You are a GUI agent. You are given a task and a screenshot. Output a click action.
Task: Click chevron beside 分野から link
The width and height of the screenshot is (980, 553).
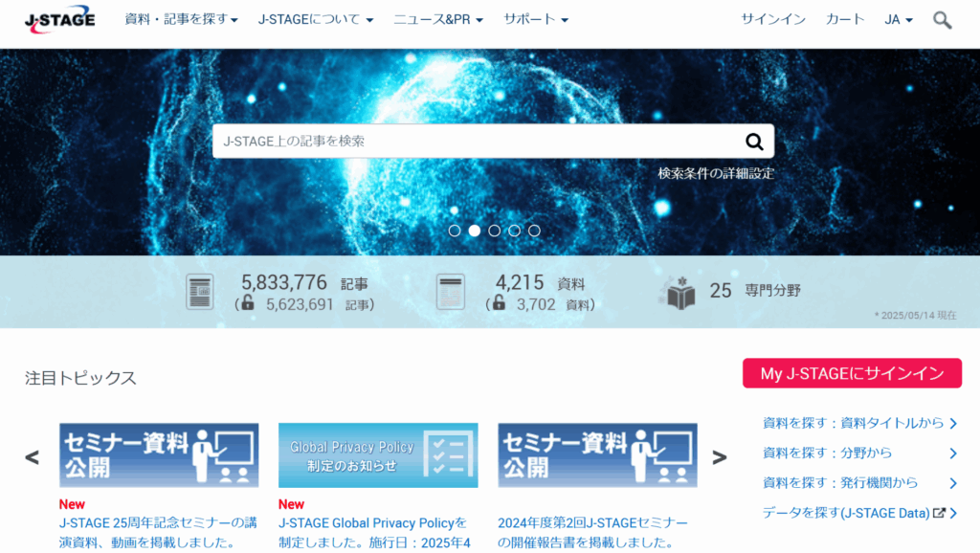pos(953,453)
